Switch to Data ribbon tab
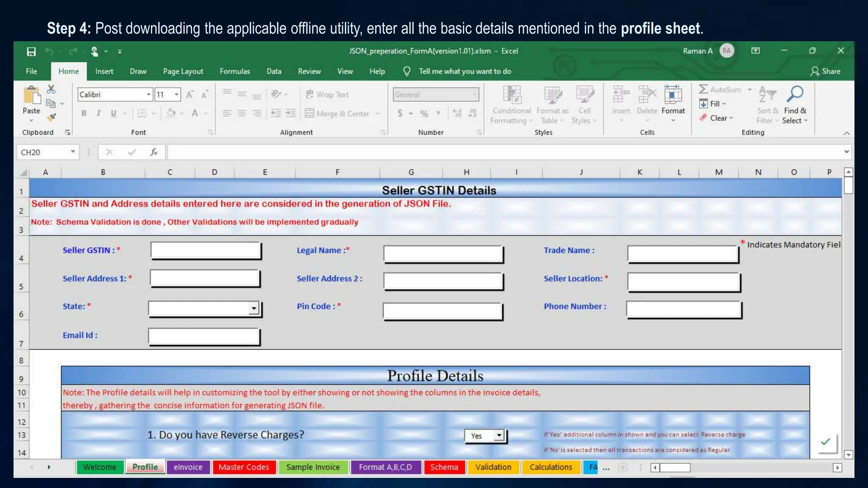Screen dimensions: 868x488 click(x=274, y=71)
